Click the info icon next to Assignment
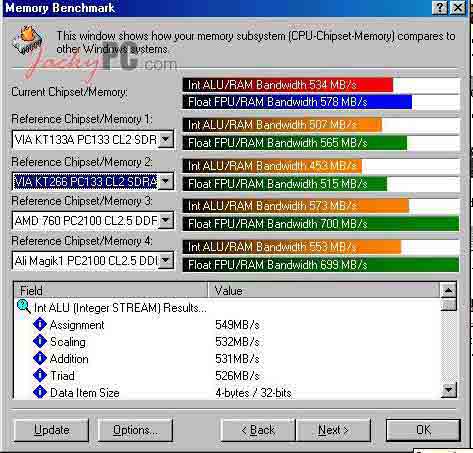 point(40,324)
